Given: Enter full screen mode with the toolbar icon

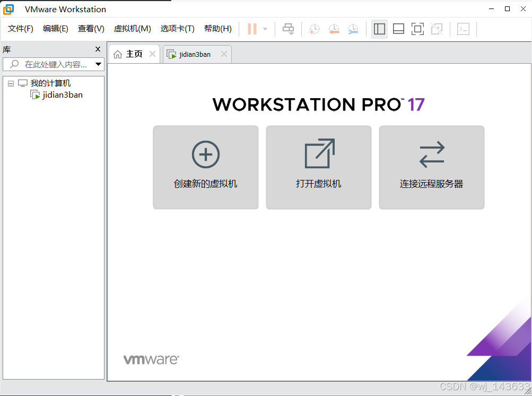Looking at the screenshot, I should (x=417, y=29).
